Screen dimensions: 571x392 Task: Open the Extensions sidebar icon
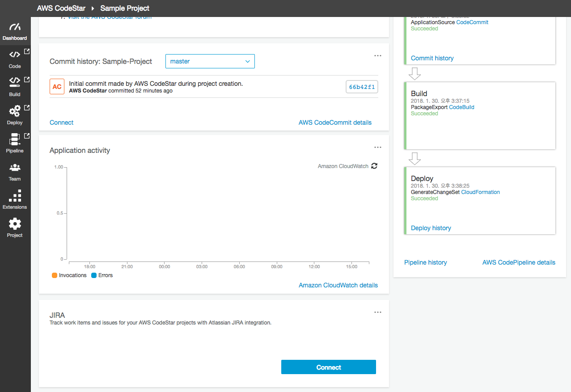point(15,196)
